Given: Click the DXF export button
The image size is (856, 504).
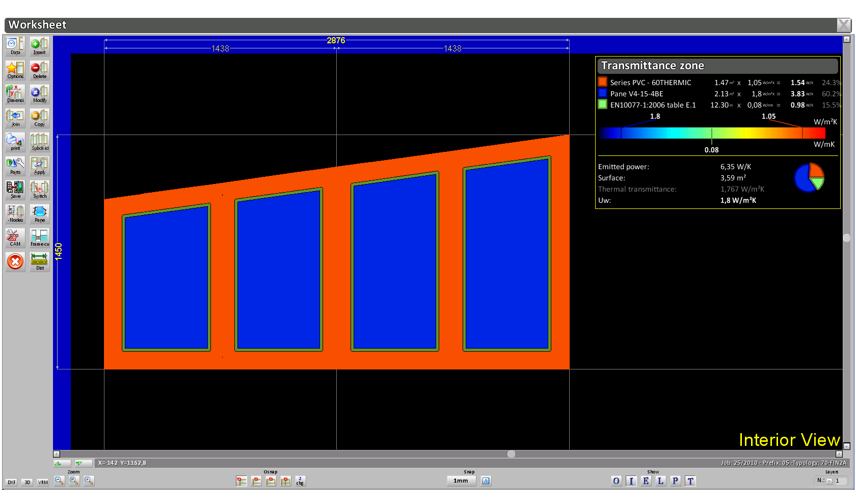Looking at the screenshot, I should 11,482.
